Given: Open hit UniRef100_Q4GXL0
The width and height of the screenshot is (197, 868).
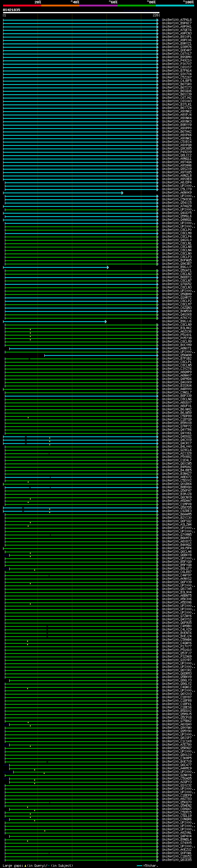Looking at the screenshot, I should [x=177, y=240].
